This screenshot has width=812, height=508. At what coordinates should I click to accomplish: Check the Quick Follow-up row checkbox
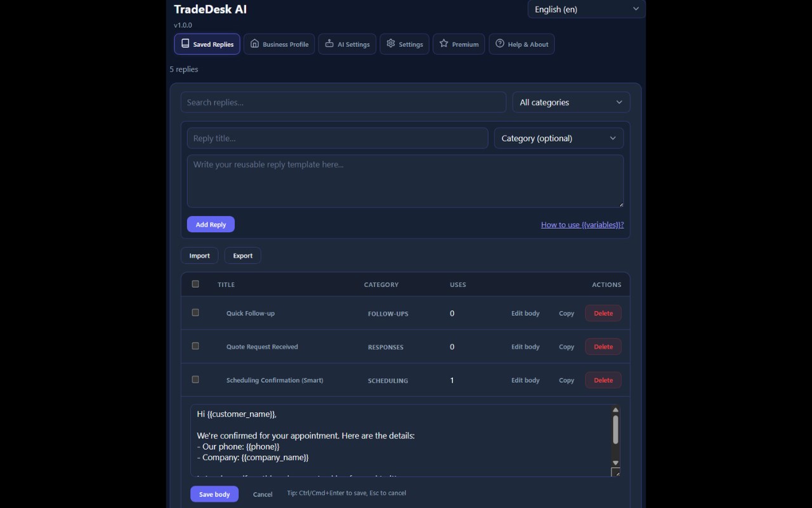click(x=195, y=312)
